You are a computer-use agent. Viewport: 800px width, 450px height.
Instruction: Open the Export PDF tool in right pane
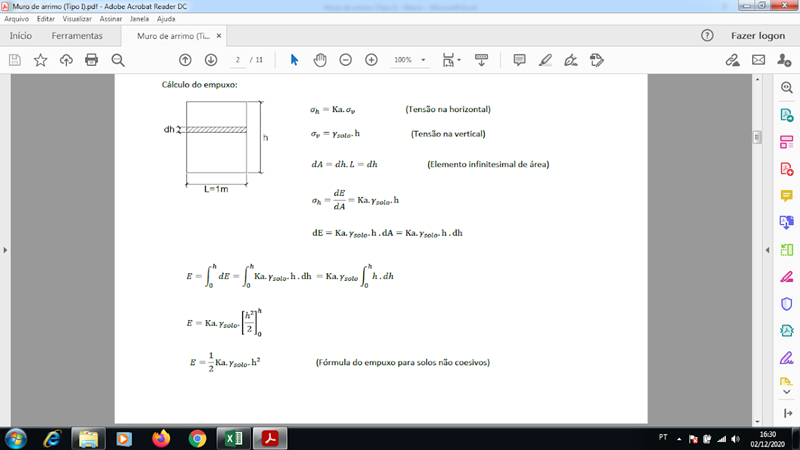point(787,115)
